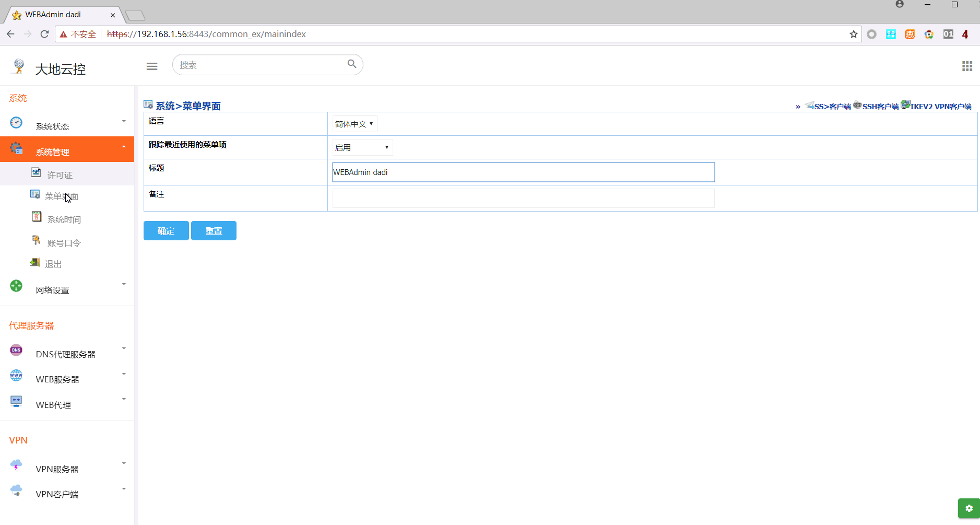980x525 pixels.
Task: Open the 语言 language dropdown
Action: [x=355, y=124]
